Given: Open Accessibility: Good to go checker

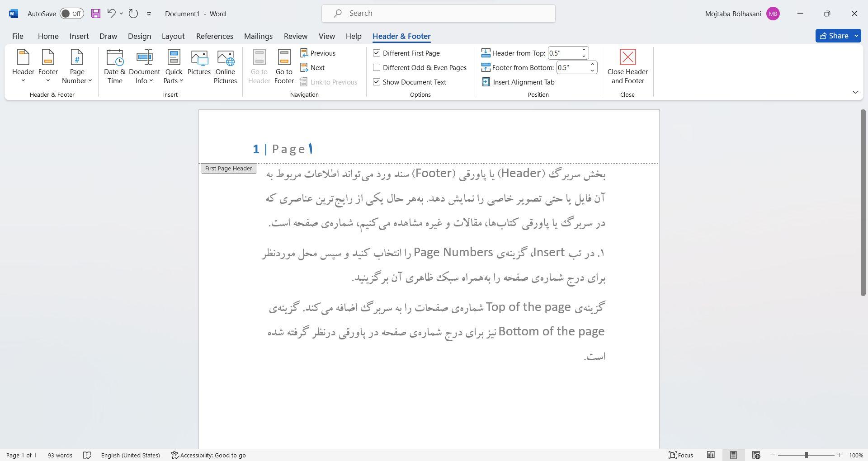Looking at the screenshot, I should (x=208, y=455).
